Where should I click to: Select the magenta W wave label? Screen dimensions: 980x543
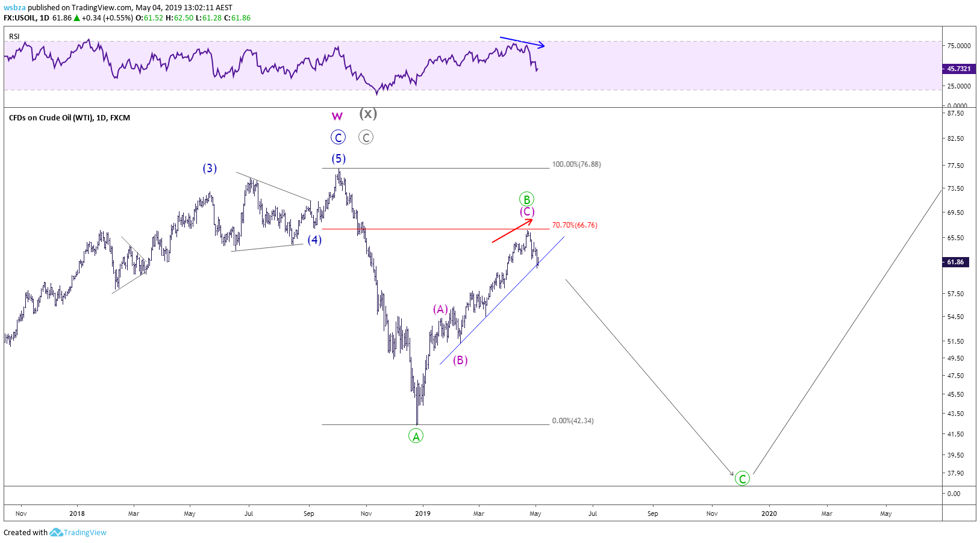[x=337, y=117]
